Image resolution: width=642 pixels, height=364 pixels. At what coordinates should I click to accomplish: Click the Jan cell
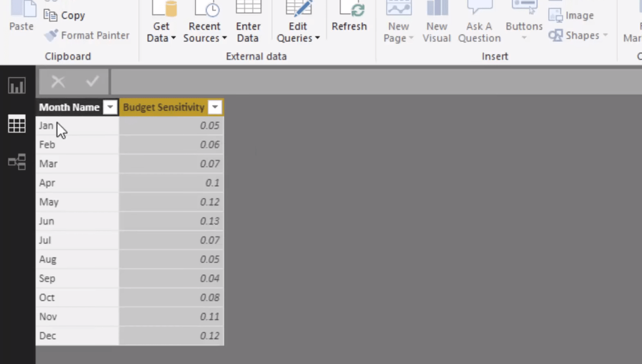pyautogui.click(x=78, y=126)
